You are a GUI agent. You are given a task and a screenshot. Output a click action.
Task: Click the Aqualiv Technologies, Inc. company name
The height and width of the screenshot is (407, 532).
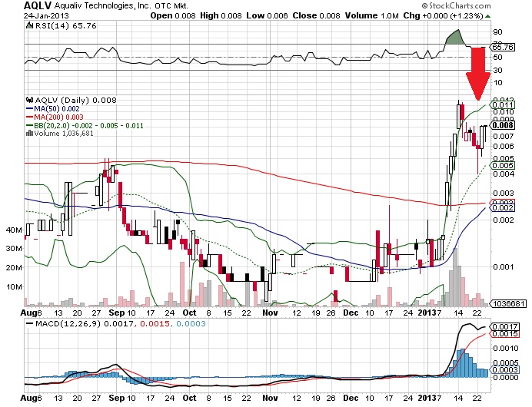[104, 6]
